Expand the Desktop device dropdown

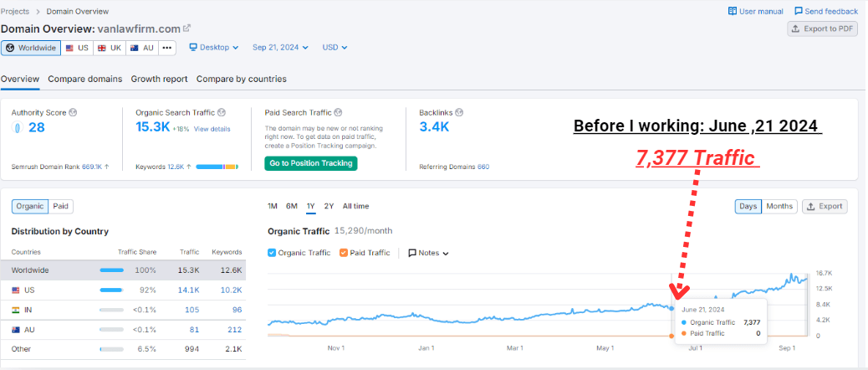tap(214, 48)
